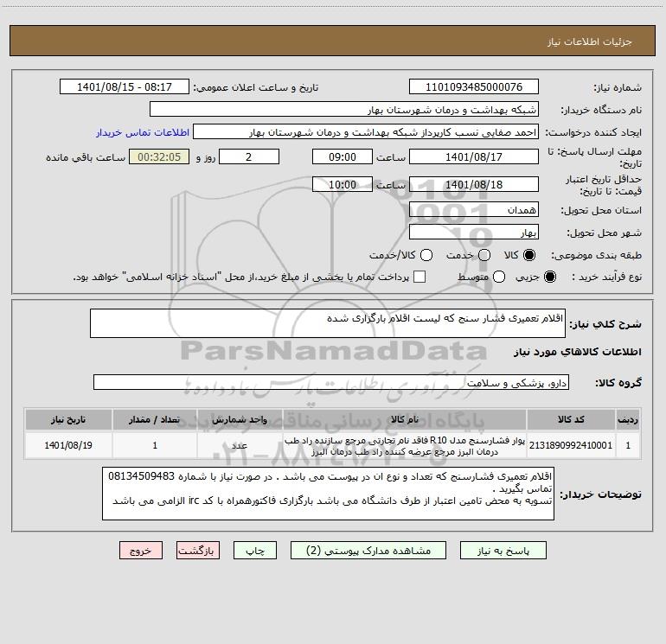Image resolution: width=666 pixels, height=644 pixels.
Task: Click the delivery city field بهار
Action: (x=474, y=232)
